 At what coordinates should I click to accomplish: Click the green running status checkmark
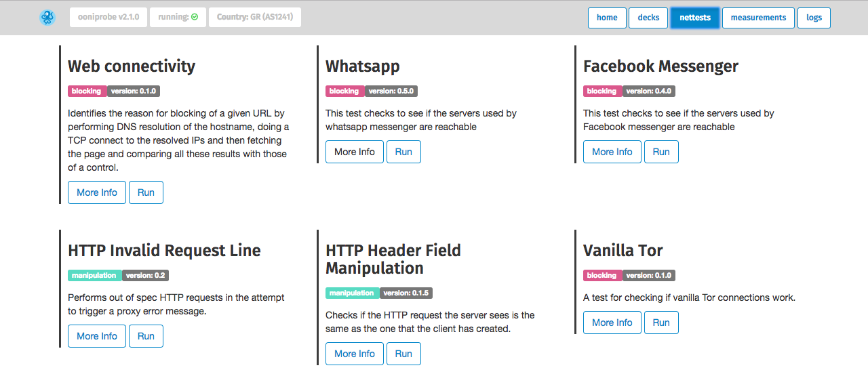[x=195, y=18]
